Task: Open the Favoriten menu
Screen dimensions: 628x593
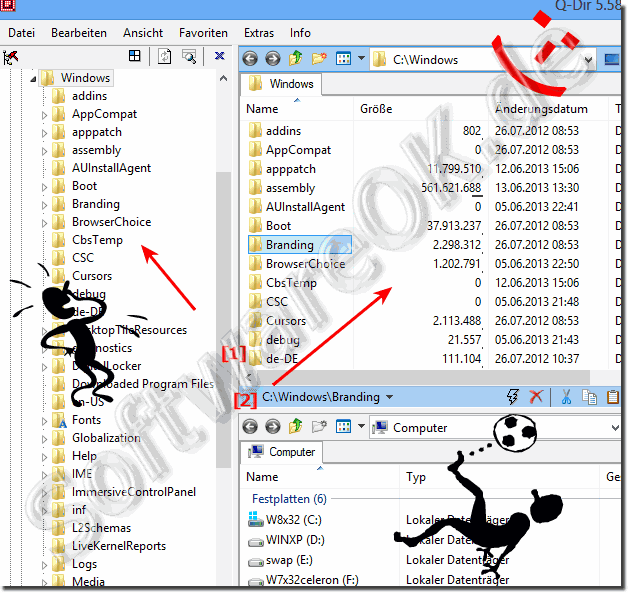Action: (203, 33)
